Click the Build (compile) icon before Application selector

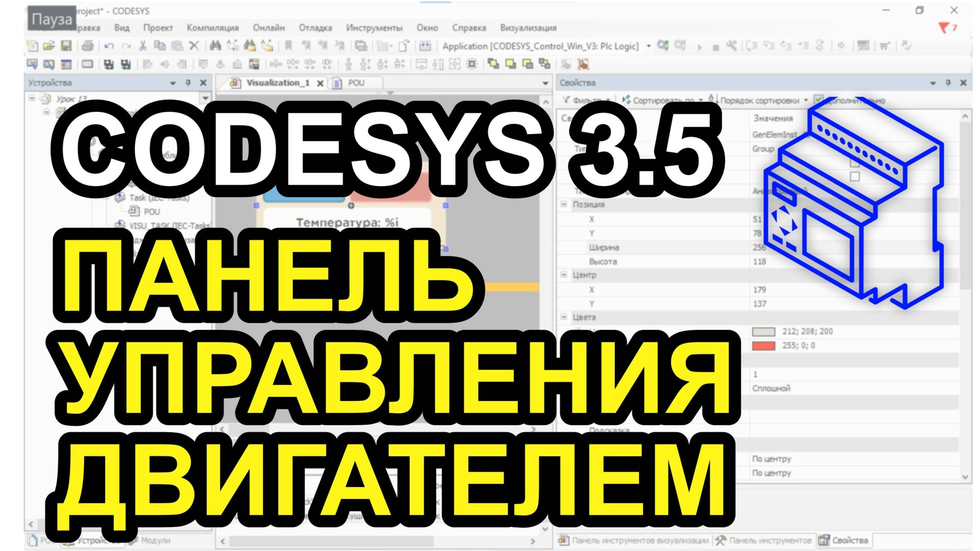(425, 46)
